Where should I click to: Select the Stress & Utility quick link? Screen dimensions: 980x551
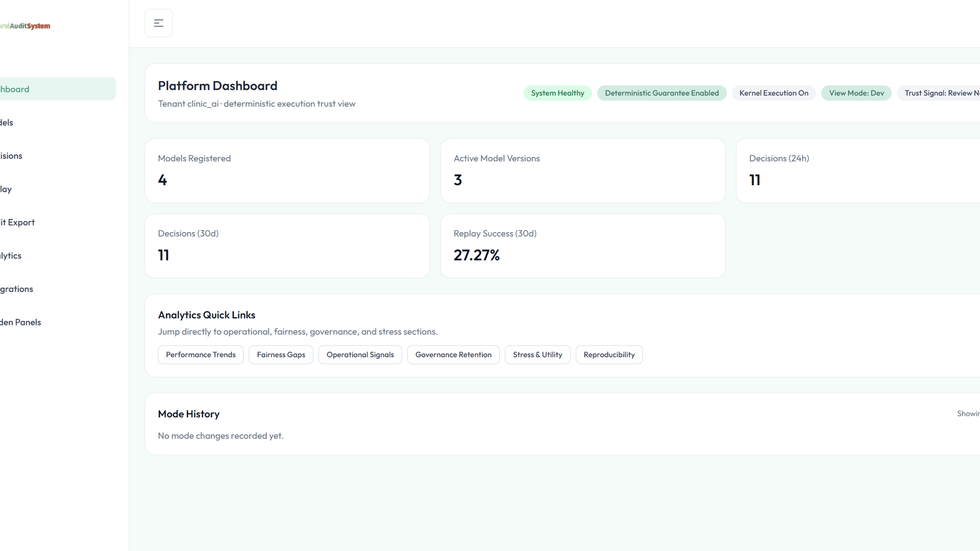537,355
